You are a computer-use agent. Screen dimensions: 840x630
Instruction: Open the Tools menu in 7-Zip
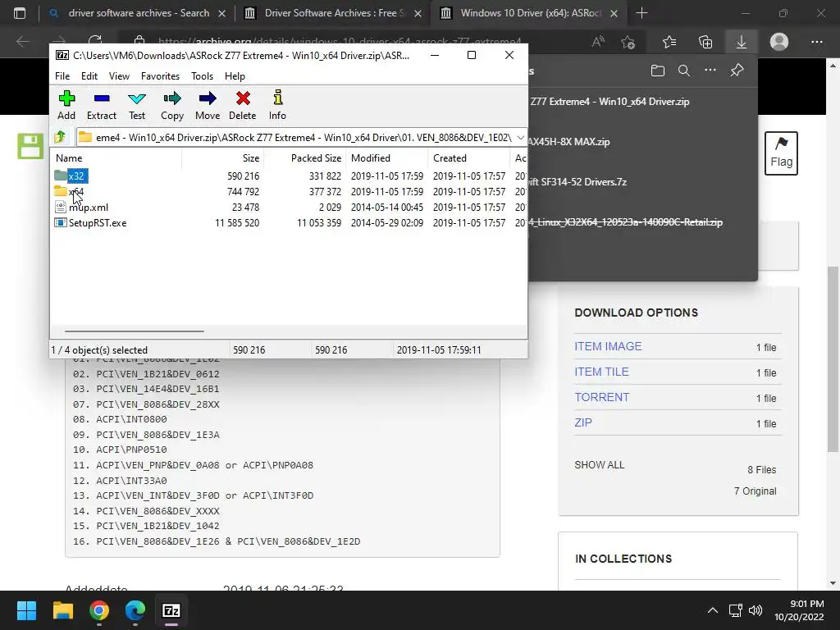point(202,76)
